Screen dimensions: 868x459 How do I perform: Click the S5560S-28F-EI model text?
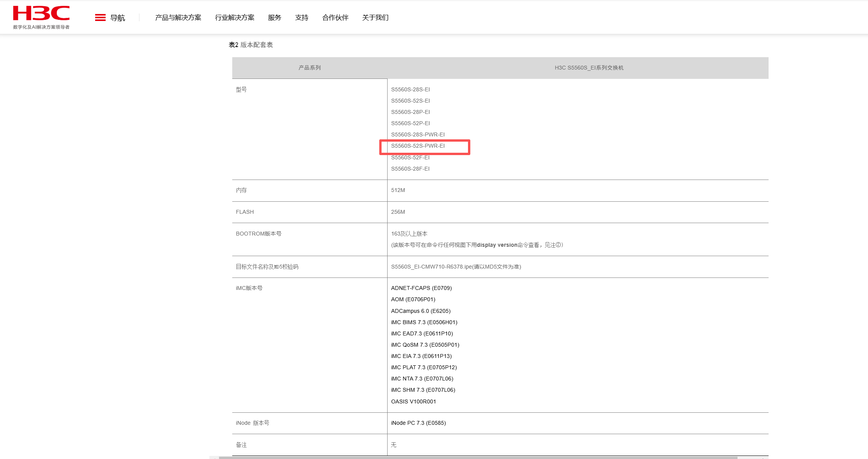pyautogui.click(x=410, y=169)
